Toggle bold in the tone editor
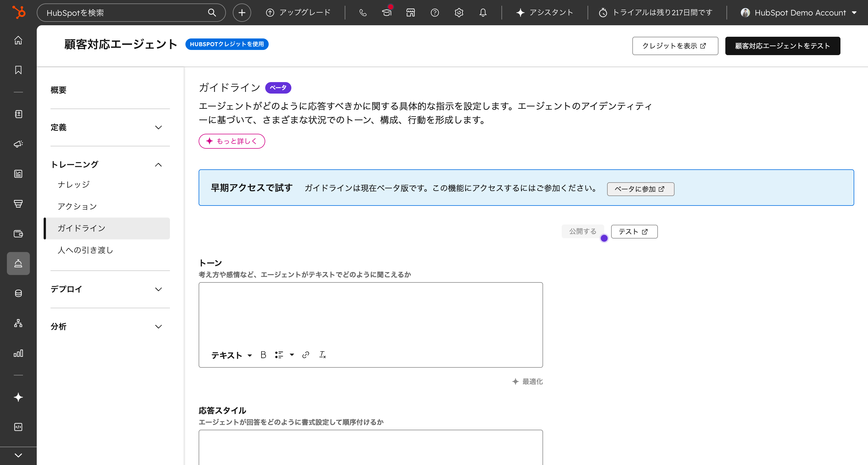 click(x=263, y=355)
